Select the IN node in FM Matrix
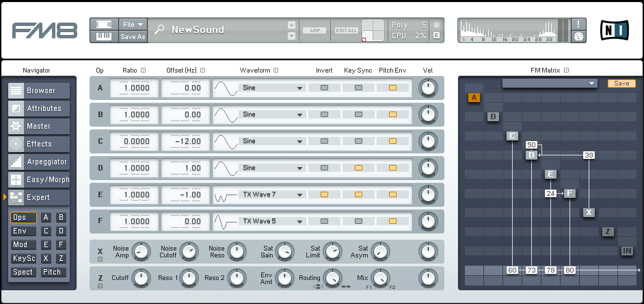This screenshot has width=644, height=304. click(627, 251)
